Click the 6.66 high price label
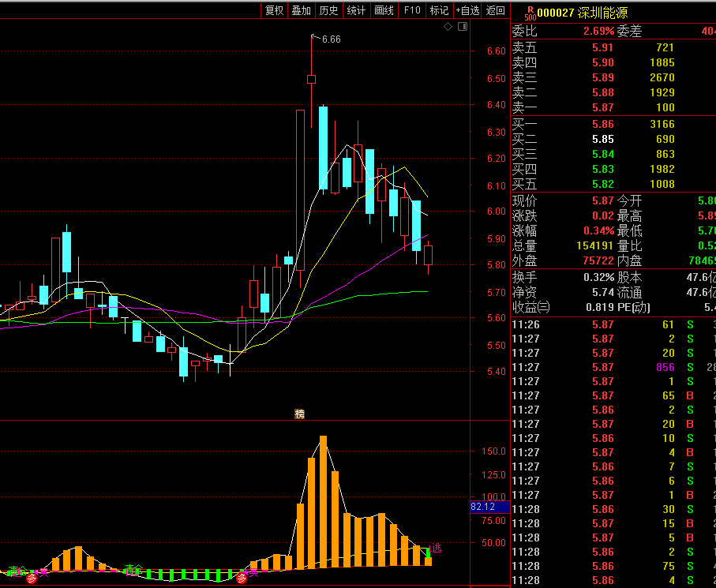716x588 pixels. [x=332, y=39]
